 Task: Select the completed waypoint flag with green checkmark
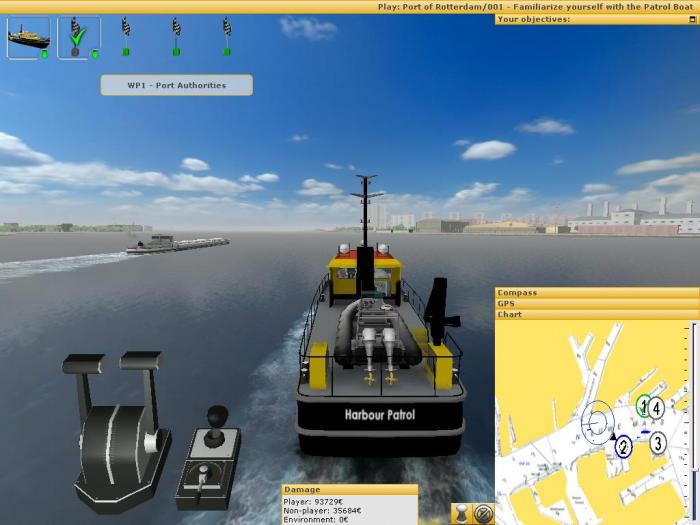[78, 38]
